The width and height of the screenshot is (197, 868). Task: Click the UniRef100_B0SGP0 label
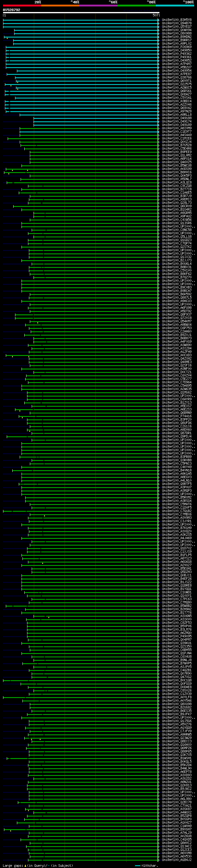(176, 819)
